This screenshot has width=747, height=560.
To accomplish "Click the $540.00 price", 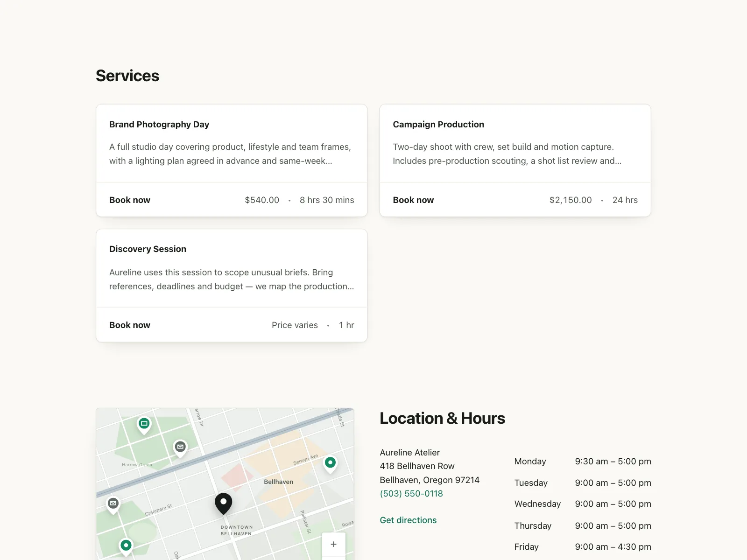I will (262, 200).
